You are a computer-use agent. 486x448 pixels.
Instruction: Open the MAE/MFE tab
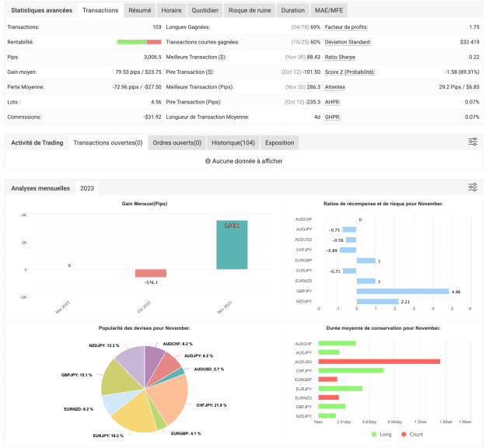click(329, 10)
